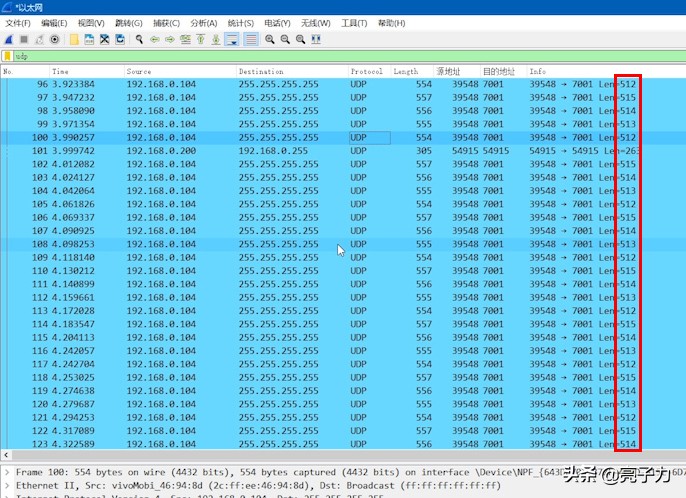The image size is (686, 498).
Task: Toggle packet list colorize button
Action: tap(251, 39)
